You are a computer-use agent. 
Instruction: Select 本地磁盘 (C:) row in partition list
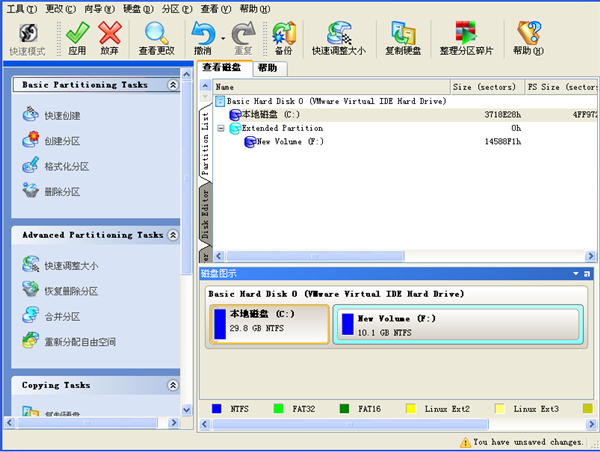[x=405, y=114]
